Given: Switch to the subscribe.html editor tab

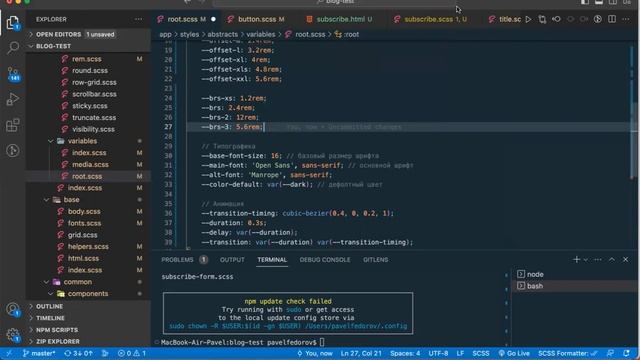Looking at the screenshot, I should (344, 19).
